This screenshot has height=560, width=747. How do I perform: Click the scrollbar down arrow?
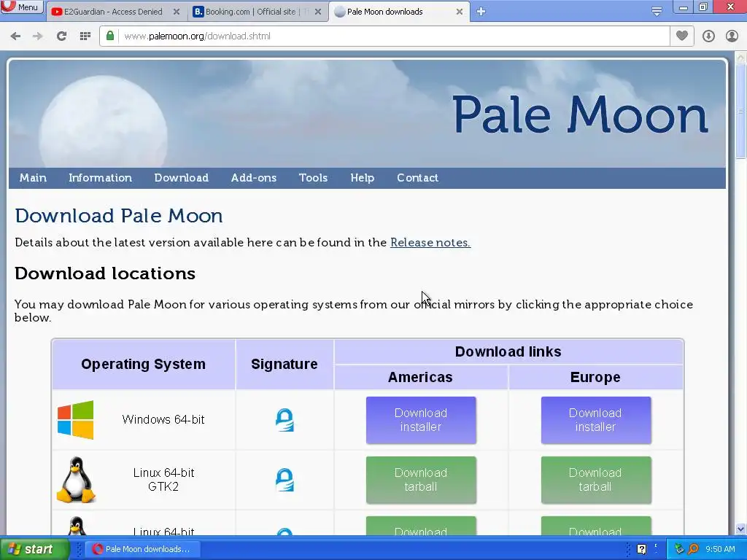pos(741,529)
